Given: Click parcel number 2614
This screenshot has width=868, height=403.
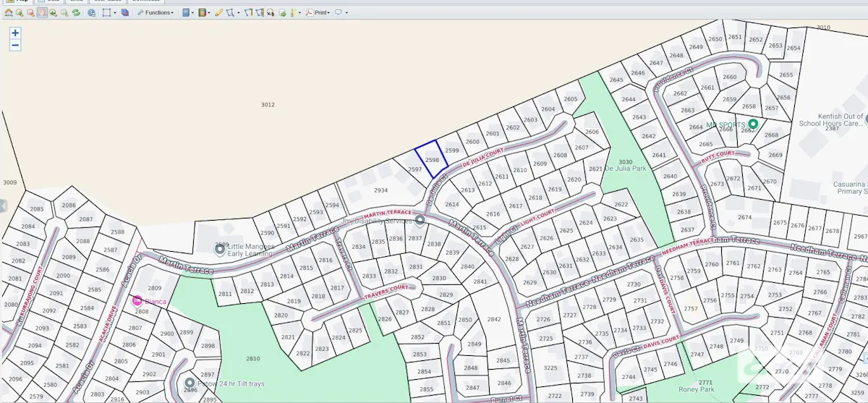Looking at the screenshot, I should 451,204.
